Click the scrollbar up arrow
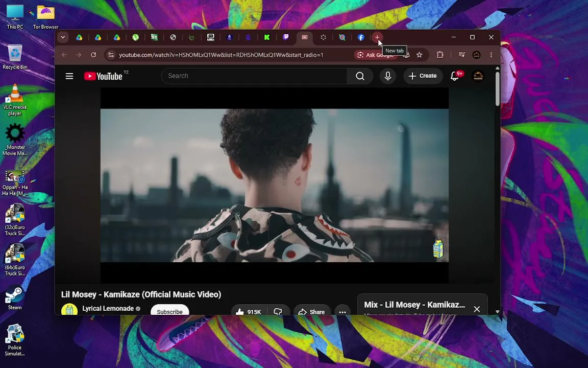Viewport: 588px width, 368px height. pos(498,68)
